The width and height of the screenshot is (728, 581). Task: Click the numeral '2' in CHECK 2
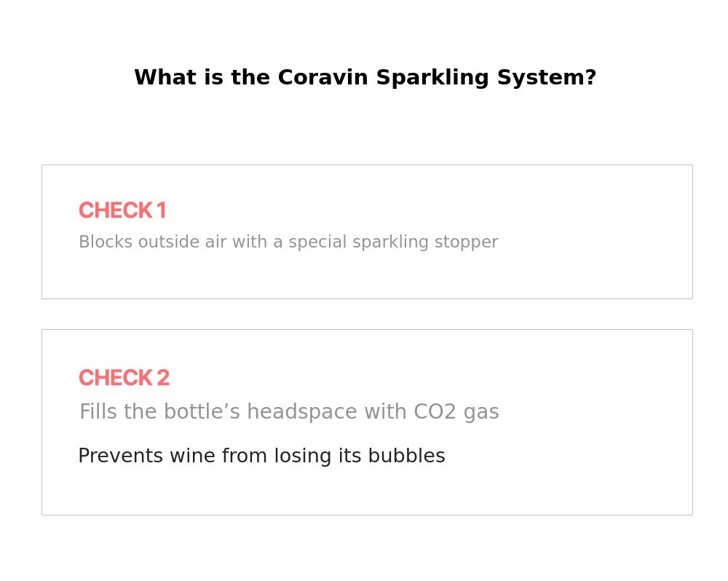163,378
